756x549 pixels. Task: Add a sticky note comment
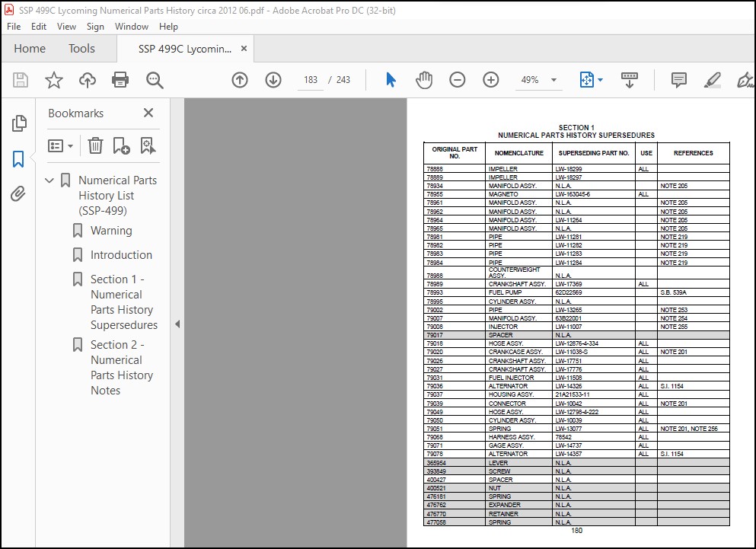pyautogui.click(x=679, y=80)
